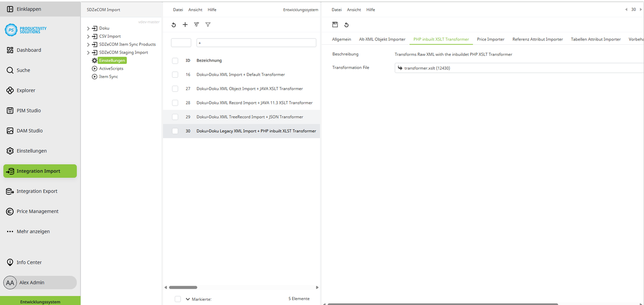Check the checkbox for row ID 16

[x=175, y=74]
